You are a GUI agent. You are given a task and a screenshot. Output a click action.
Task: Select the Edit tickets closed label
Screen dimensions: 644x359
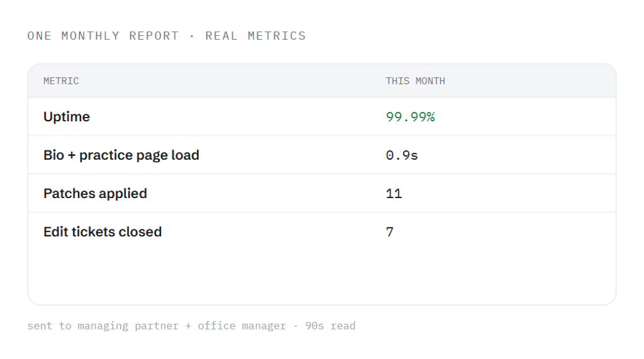103,231
